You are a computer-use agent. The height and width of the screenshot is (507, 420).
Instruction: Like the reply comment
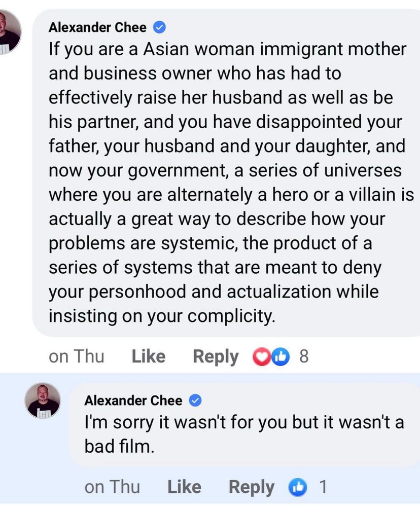[x=184, y=487]
